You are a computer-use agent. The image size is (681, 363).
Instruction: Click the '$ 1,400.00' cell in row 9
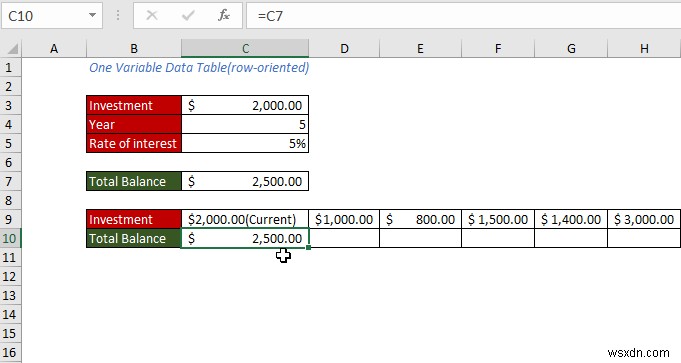571,219
